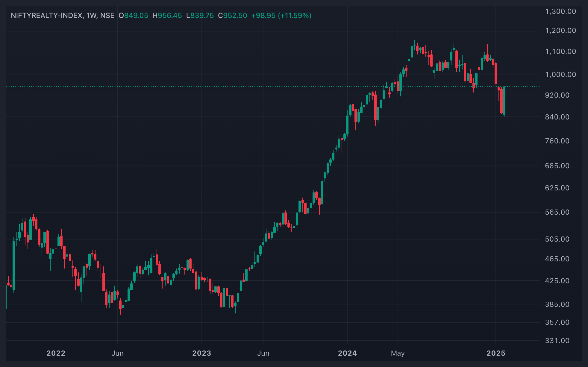The width and height of the screenshot is (588, 367).
Task: Select the 2025 label on time axis
Action: [496, 353]
